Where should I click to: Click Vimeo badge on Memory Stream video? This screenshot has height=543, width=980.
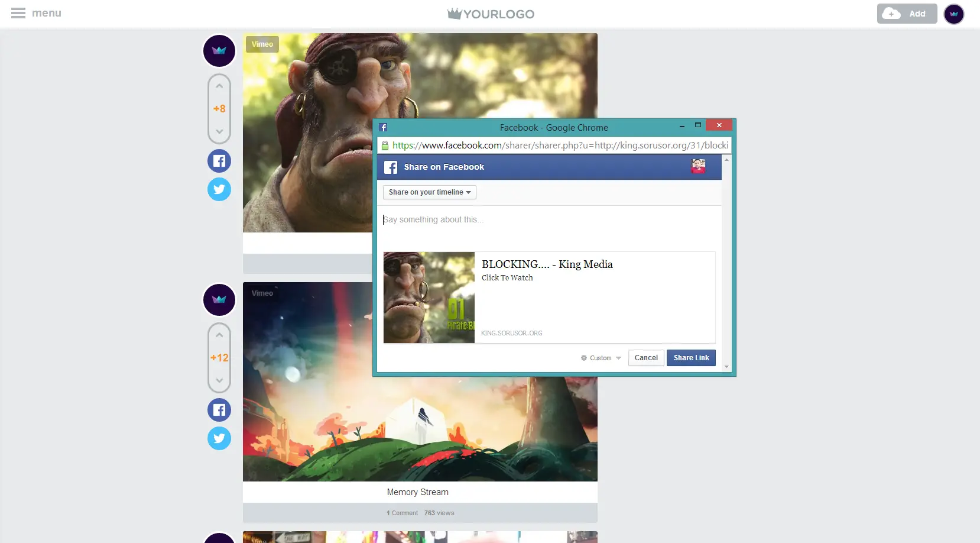click(x=262, y=293)
